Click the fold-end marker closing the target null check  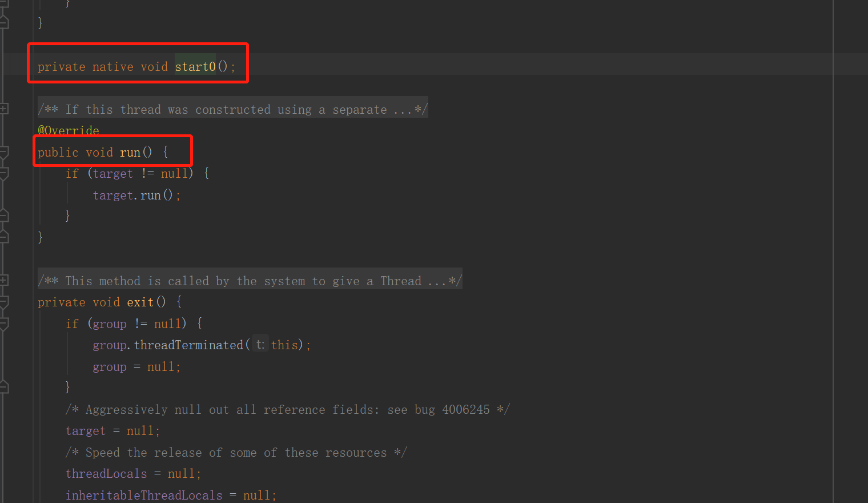pyautogui.click(x=3, y=215)
